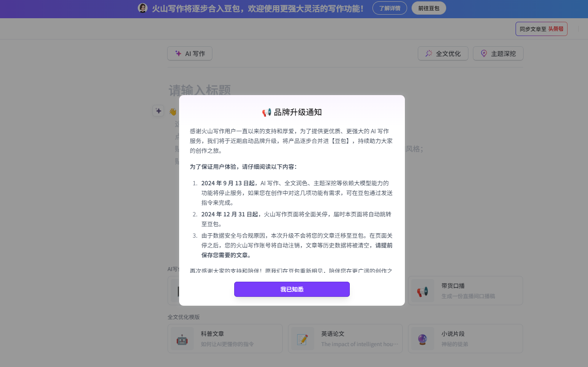
Task: Click the crystal ball icon of 小说片段
Action: coord(422,339)
